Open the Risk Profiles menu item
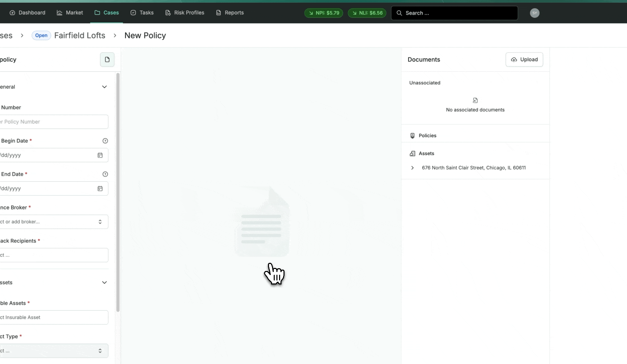 tap(185, 13)
